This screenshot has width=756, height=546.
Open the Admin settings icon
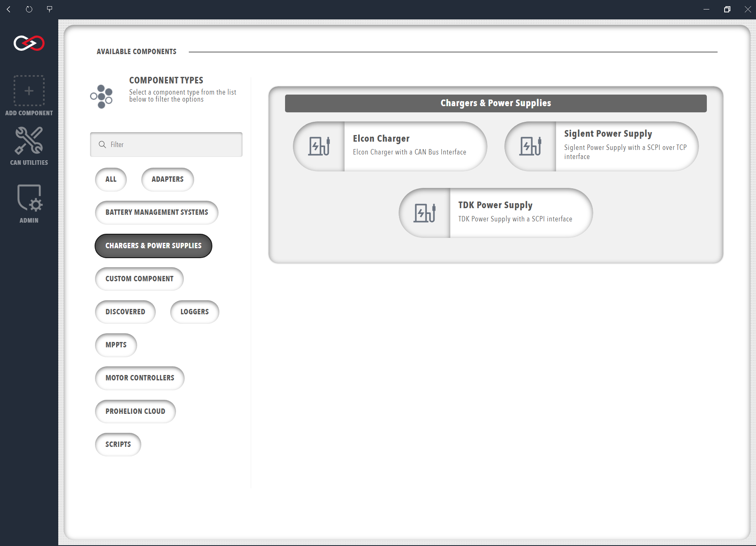point(30,198)
